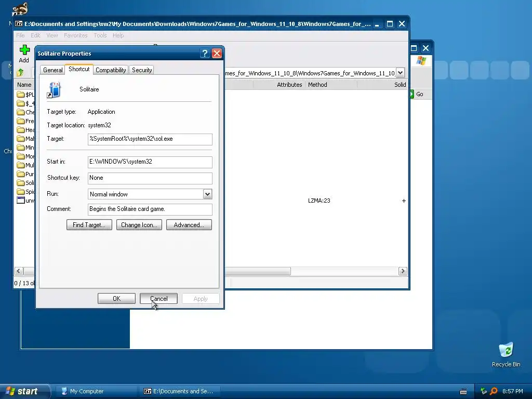Click the raccoon desktop shortcut icon
The image size is (532, 399).
point(20,9)
